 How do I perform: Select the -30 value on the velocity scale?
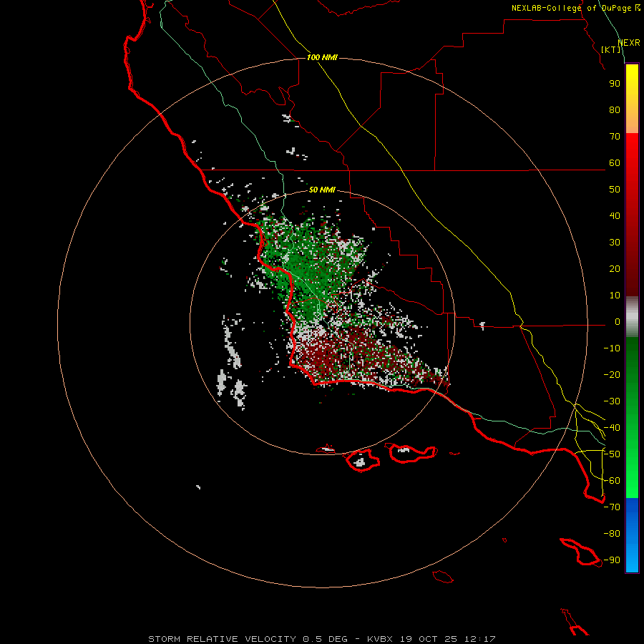[612, 401]
